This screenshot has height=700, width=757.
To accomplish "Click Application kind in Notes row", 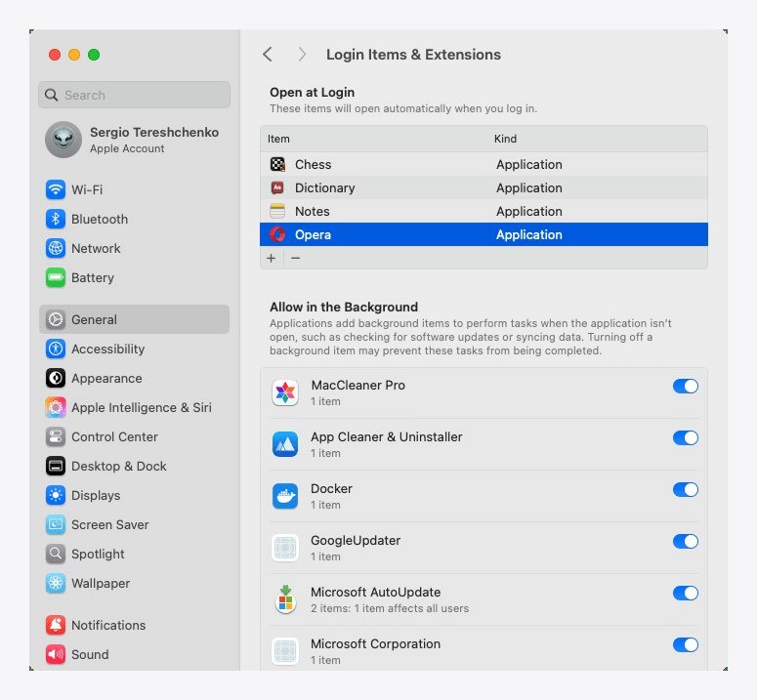I will [528, 211].
